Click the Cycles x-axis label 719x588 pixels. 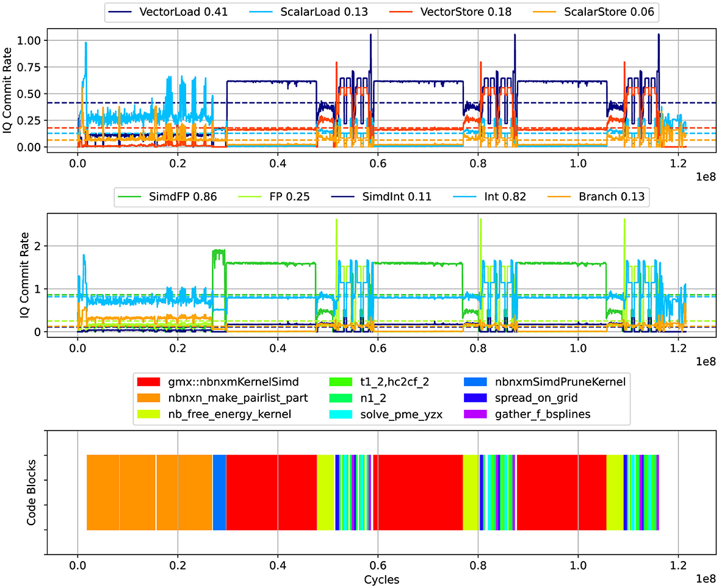381,579
